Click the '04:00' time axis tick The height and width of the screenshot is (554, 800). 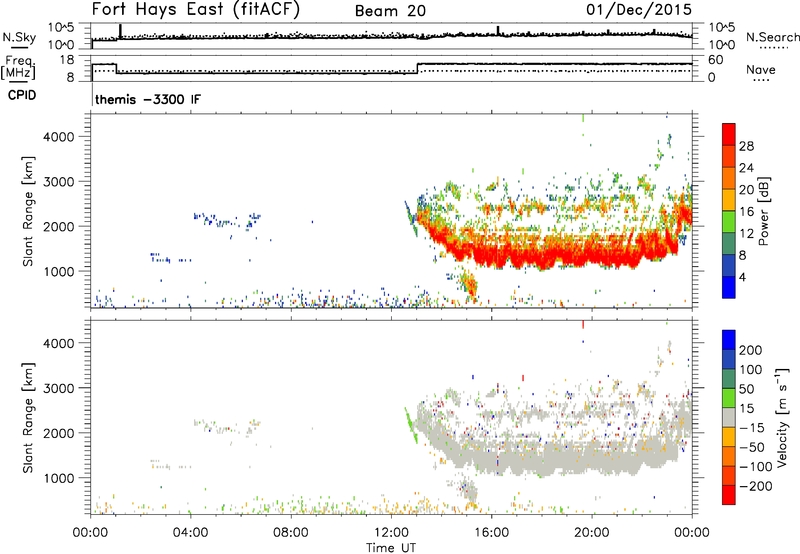pos(190,533)
